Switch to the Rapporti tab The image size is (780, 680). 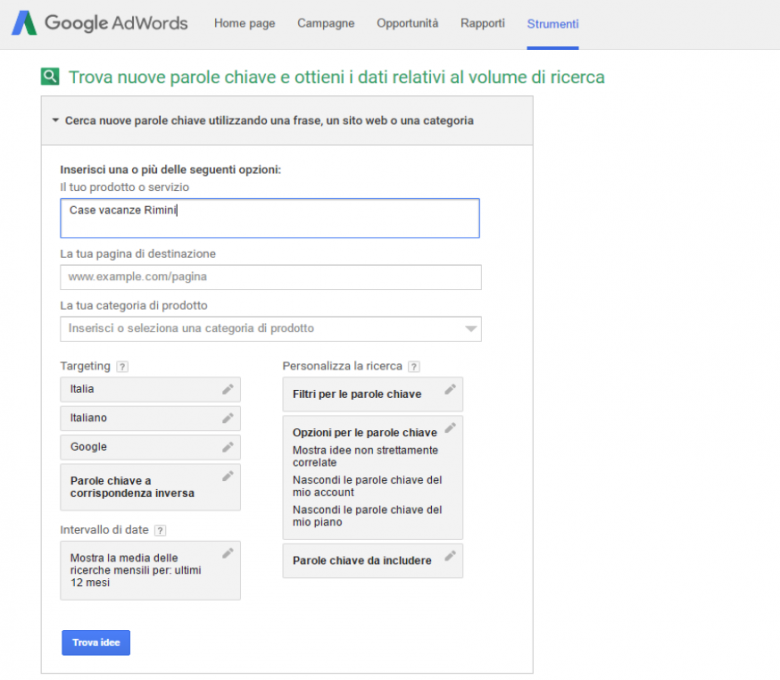[x=483, y=23]
